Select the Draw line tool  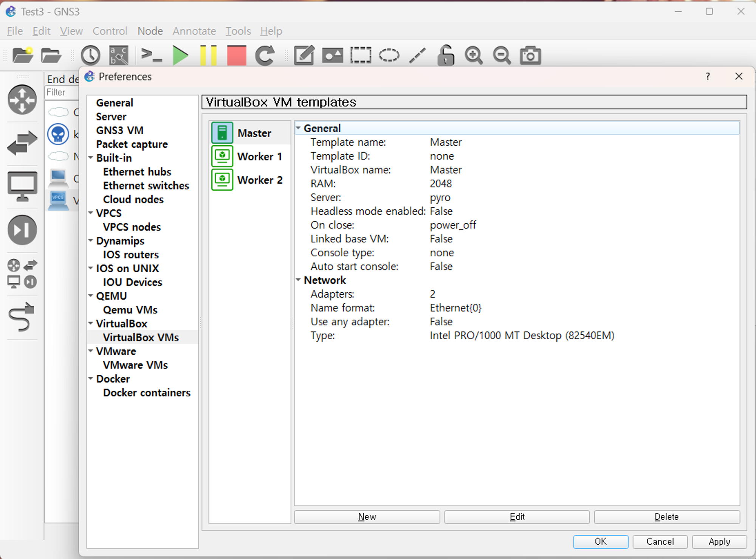pyautogui.click(x=417, y=55)
